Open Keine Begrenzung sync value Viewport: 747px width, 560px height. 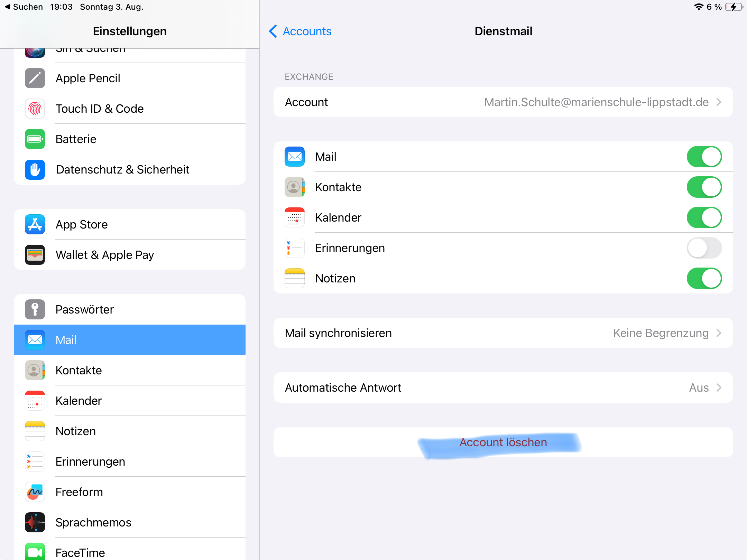(x=661, y=333)
